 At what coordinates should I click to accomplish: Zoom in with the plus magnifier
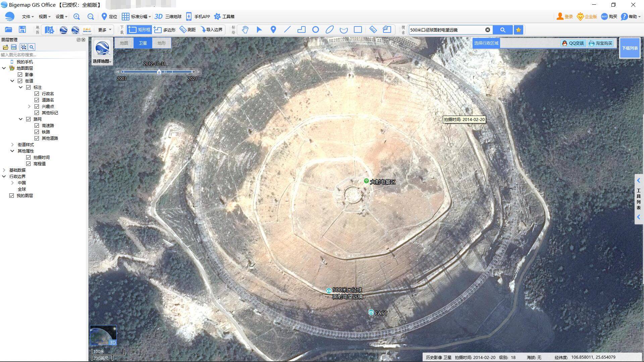77,16
